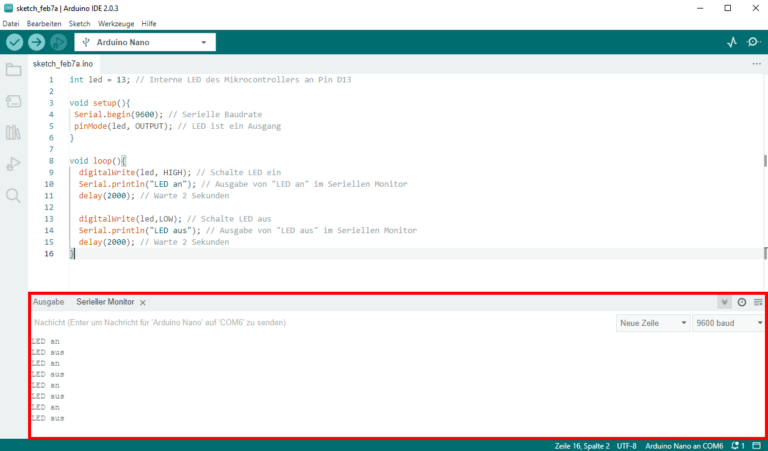Open the Serial Monitor magnifier icon
This screenshot has height=451, width=768.
[x=753, y=42]
